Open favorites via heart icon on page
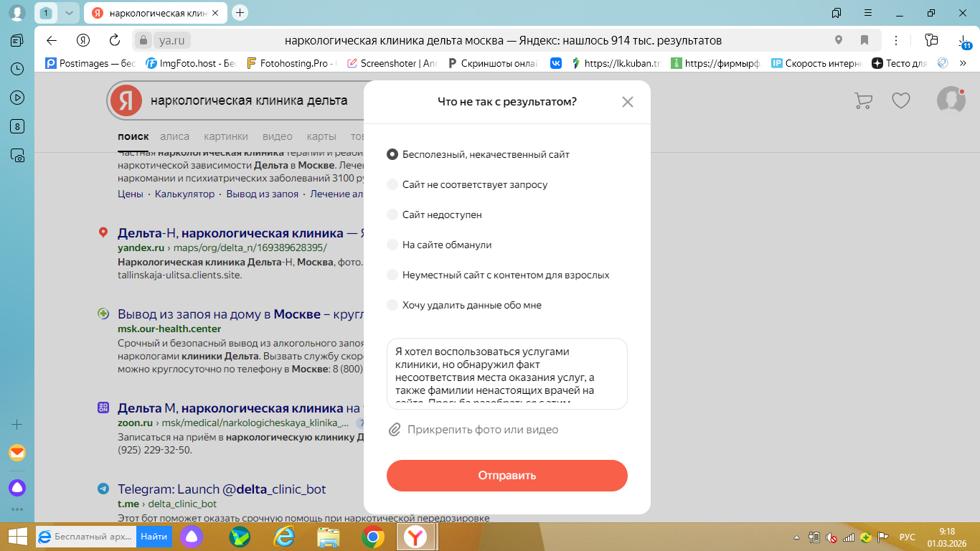Viewport: 980px width, 551px height. point(901,100)
